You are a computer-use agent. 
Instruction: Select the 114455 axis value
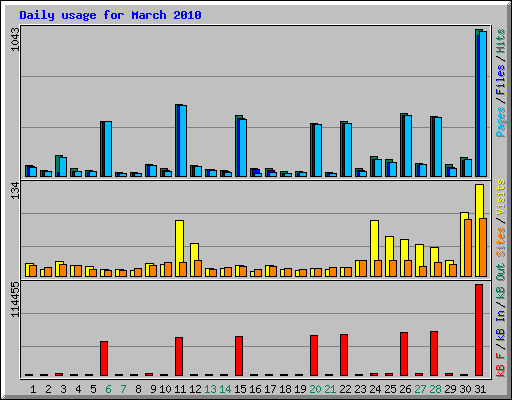click(x=15, y=299)
